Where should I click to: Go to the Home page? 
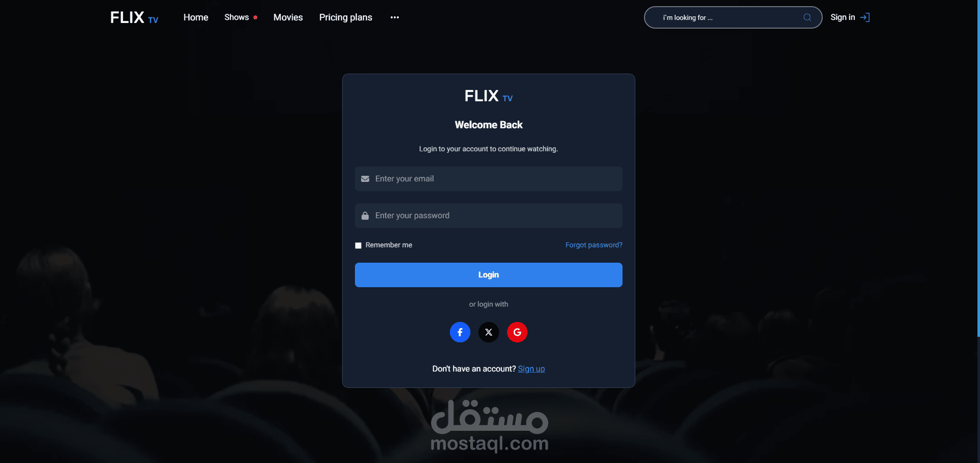196,17
